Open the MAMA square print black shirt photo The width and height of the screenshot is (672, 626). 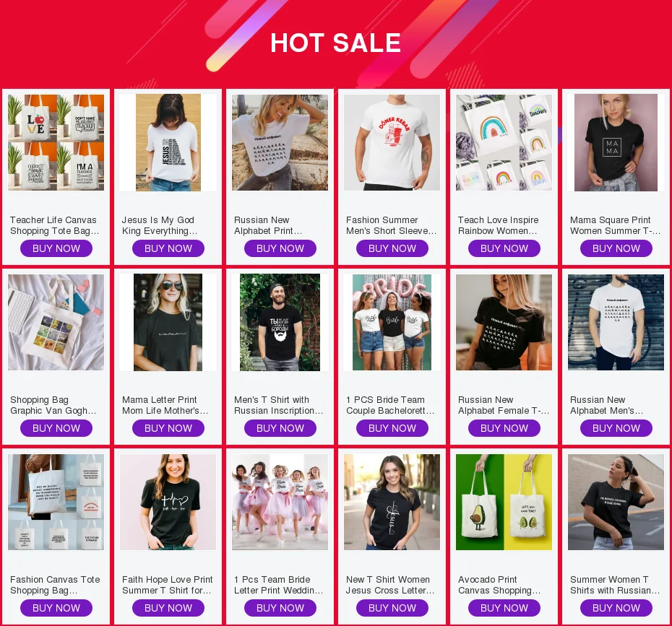point(616,142)
